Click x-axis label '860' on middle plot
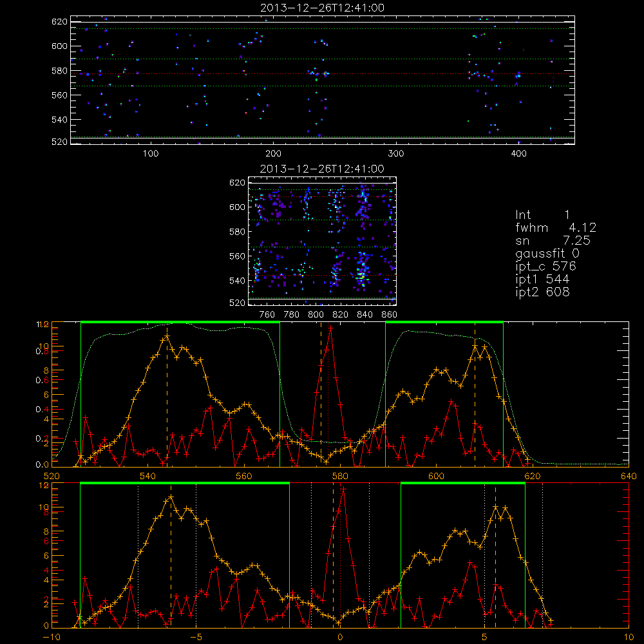The height and width of the screenshot is (644, 644). click(x=390, y=315)
